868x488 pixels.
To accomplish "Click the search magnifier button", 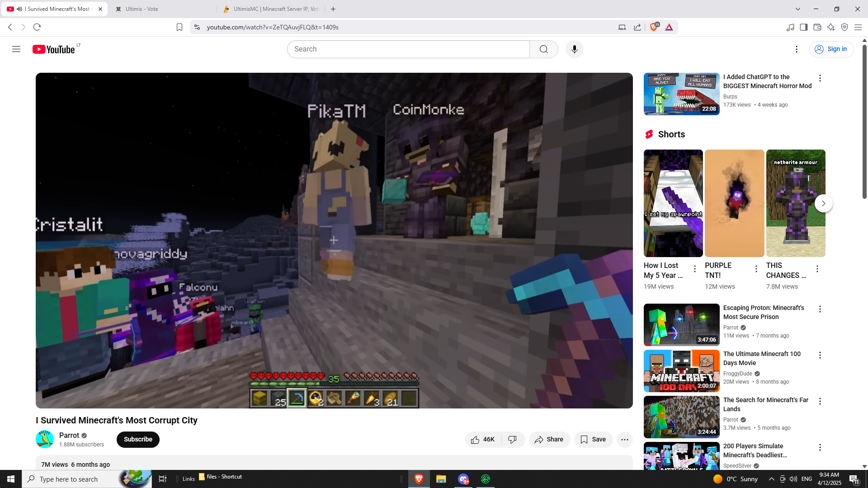I will pos(543,49).
